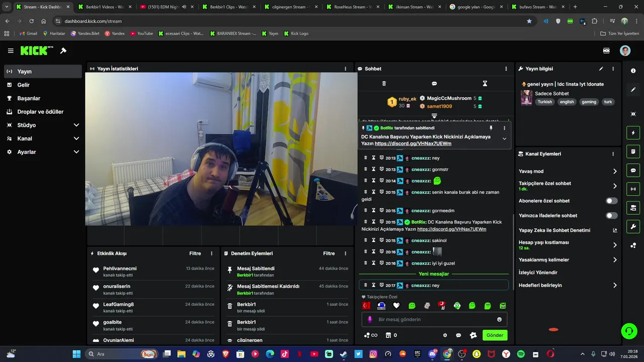
Task: Select Droplar ve ödüller in the left sidebar
Action: click(43, 112)
